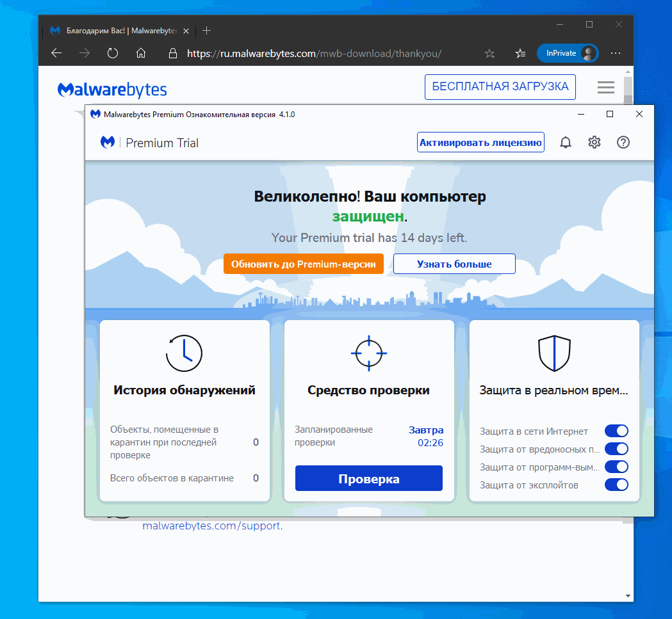Viewport: 672px width, 619px height.
Task: Add this page to favorites star
Action: (x=489, y=53)
